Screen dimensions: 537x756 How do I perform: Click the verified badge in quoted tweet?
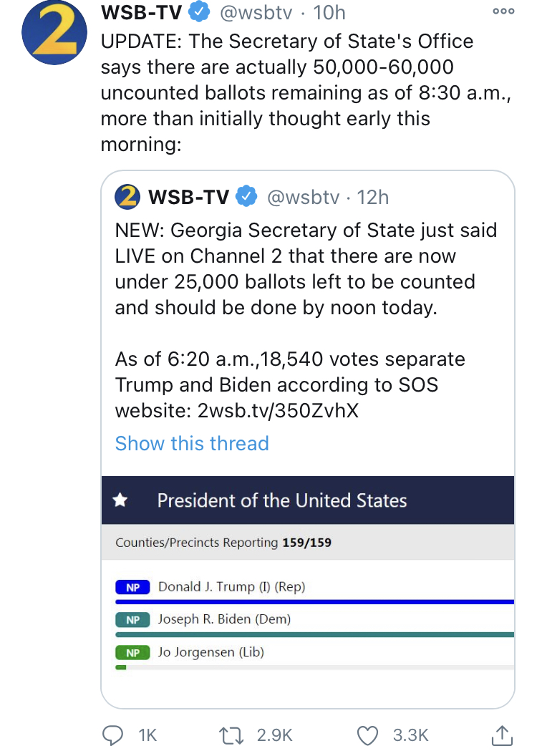coord(246,197)
